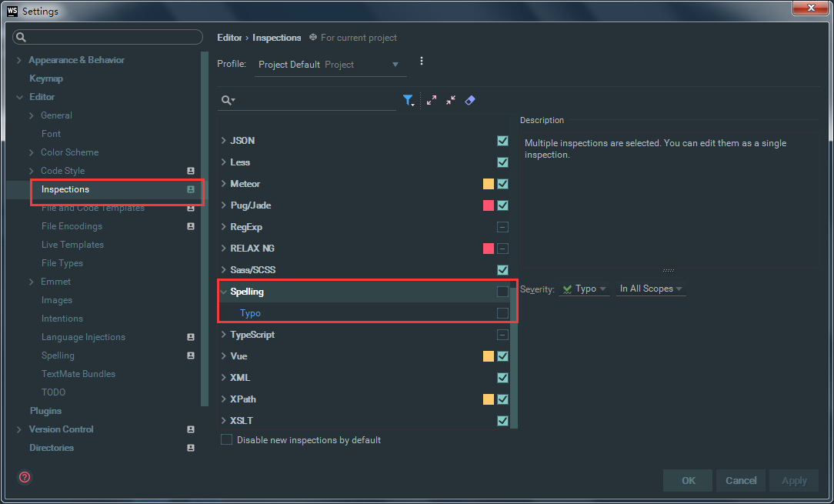Uncheck the Less inspections checkbox
This screenshot has height=504, width=834.
pyautogui.click(x=502, y=162)
